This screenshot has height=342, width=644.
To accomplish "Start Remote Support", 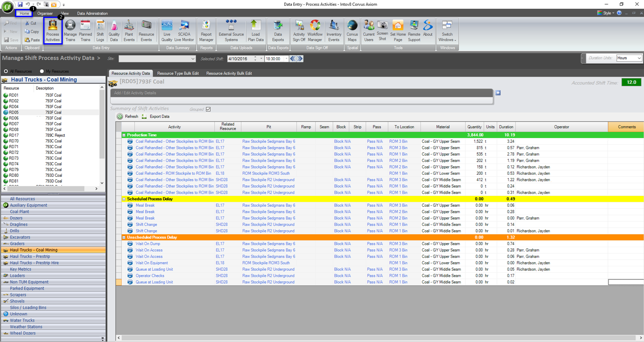I will click(414, 31).
